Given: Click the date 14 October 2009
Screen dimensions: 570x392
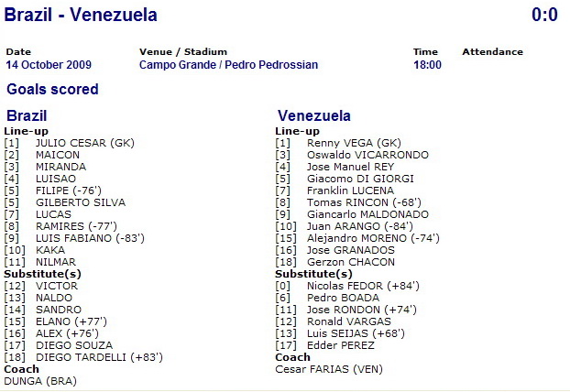Looking at the screenshot, I should tap(49, 65).
